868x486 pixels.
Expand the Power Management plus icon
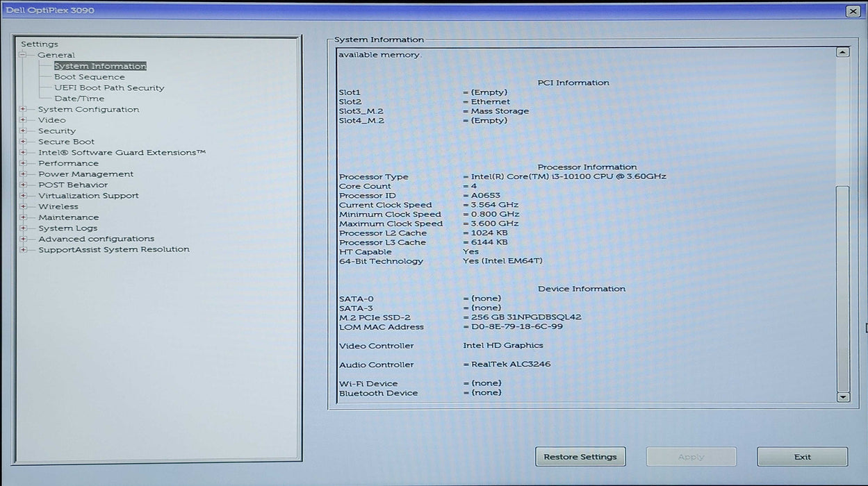click(x=24, y=174)
